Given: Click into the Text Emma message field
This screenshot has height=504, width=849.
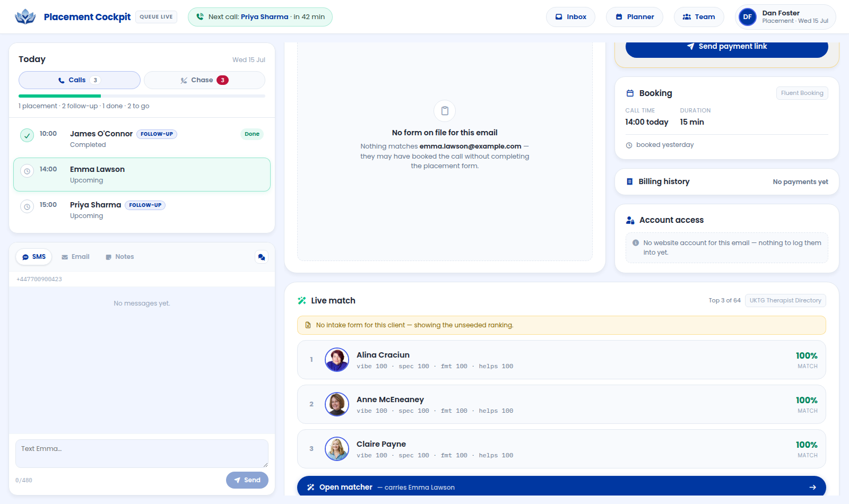Looking at the screenshot, I should pos(142,454).
